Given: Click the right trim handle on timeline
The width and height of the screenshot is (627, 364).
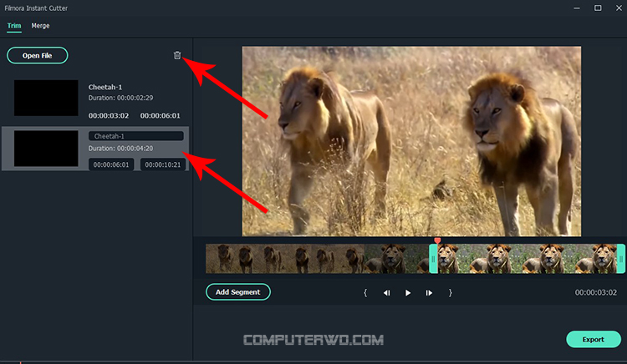Looking at the screenshot, I should 621,259.
